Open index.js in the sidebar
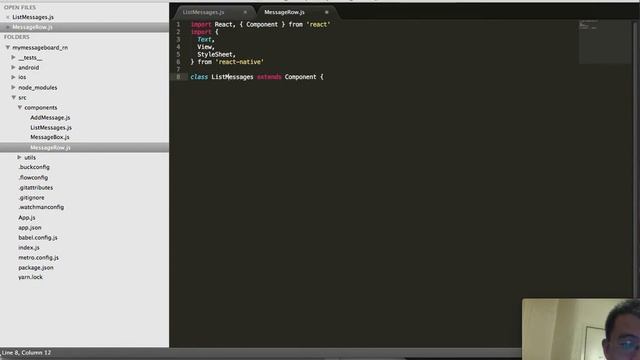640x360 pixels. (29, 247)
